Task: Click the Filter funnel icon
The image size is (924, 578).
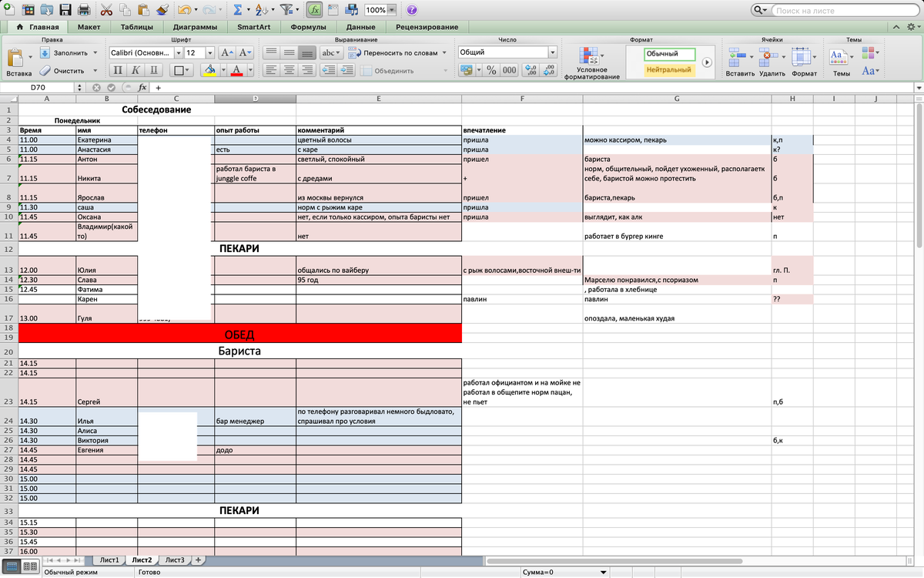Action: click(x=286, y=10)
